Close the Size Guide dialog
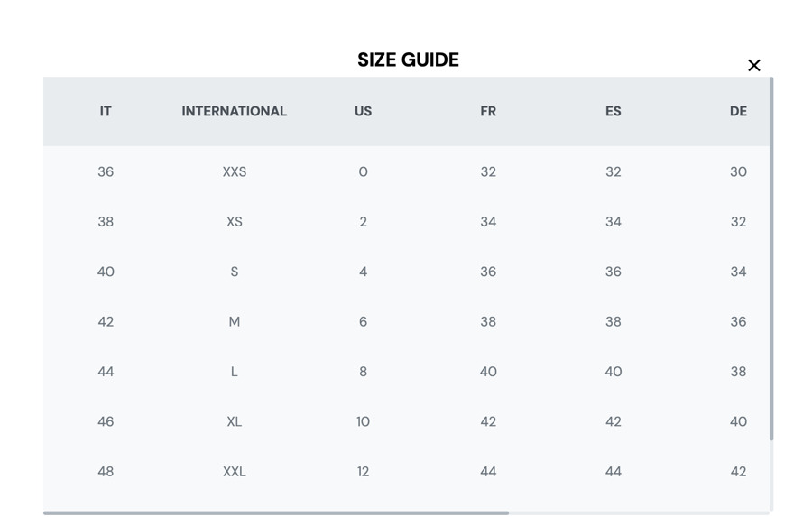This screenshot has width=812, height=517. point(754,65)
